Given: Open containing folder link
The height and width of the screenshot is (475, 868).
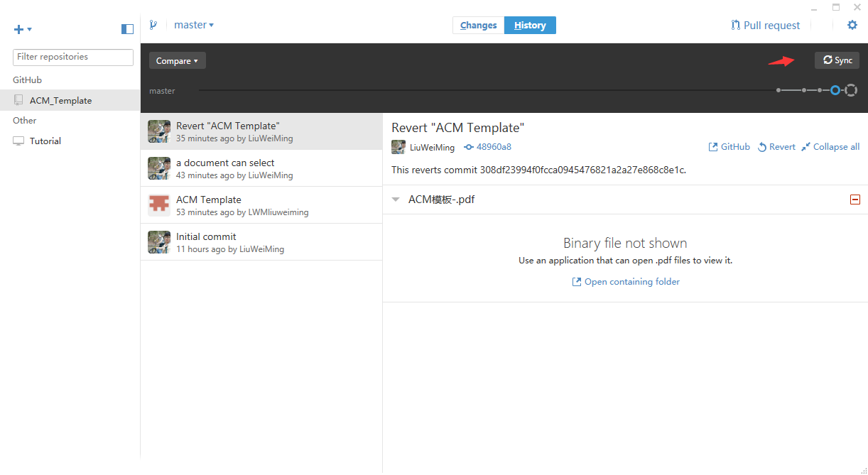Looking at the screenshot, I should tap(626, 282).
